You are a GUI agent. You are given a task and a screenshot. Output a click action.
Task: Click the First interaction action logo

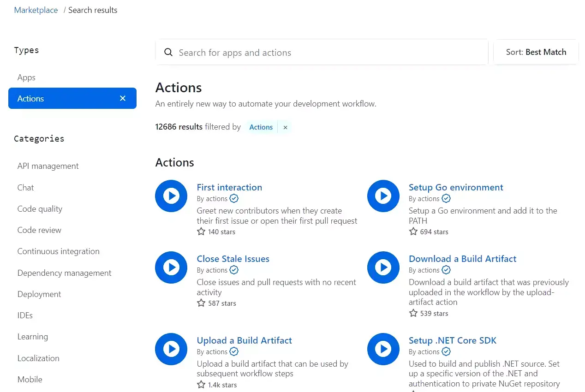tap(171, 196)
